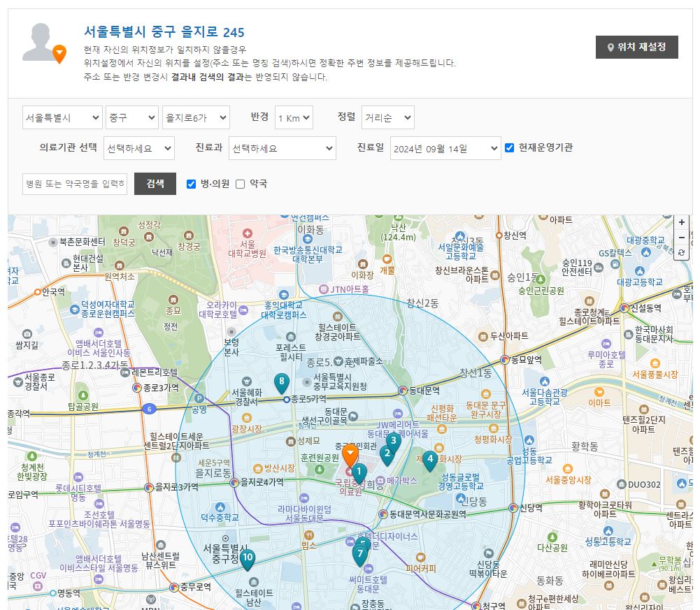This screenshot has height=610, width=700.
Task: Open the 진료과 department dropdown
Action: (x=282, y=148)
